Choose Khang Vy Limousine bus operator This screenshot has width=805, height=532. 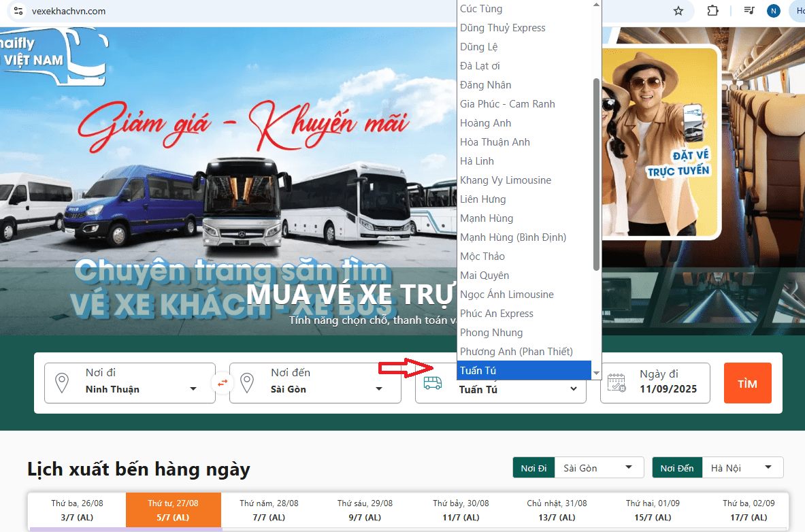pyautogui.click(x=506, y=180)
